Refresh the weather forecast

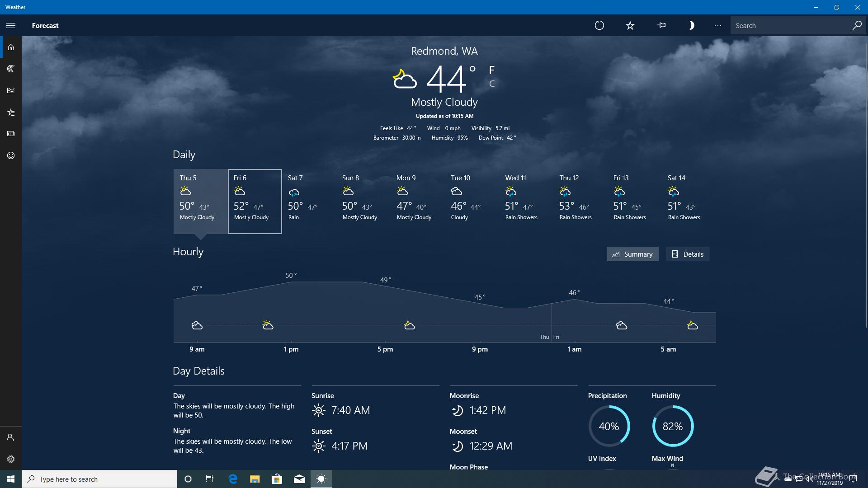coord(599,26)
